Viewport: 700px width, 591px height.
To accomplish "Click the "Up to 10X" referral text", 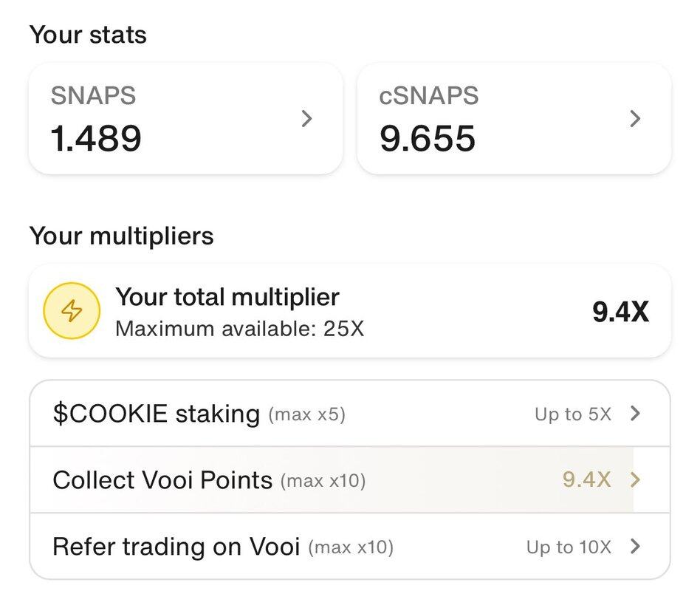I will [569, 547].
